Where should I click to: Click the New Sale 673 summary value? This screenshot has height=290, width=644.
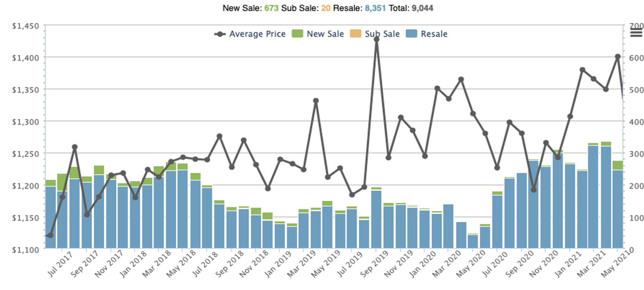point(271,8)
